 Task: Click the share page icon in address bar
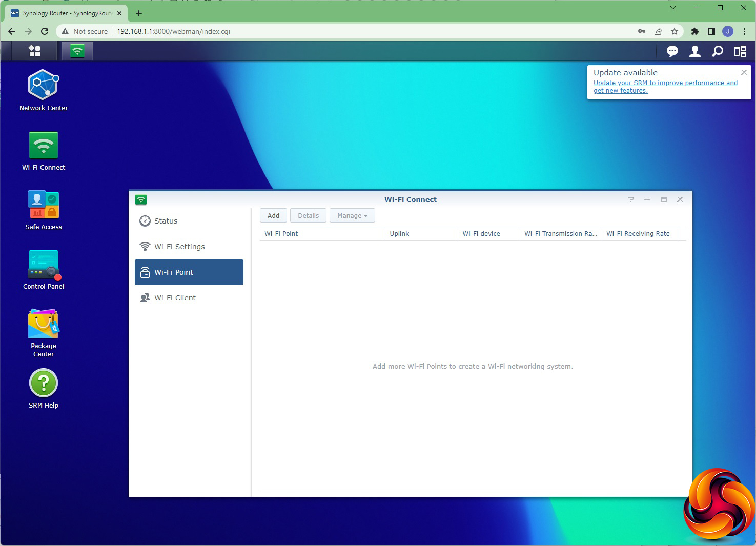click(658, 31)
